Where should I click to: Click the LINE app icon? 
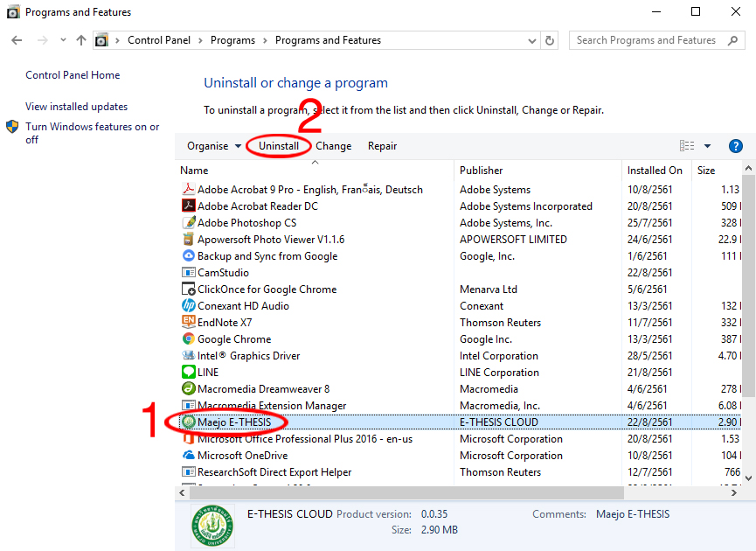tap(189, 373)
